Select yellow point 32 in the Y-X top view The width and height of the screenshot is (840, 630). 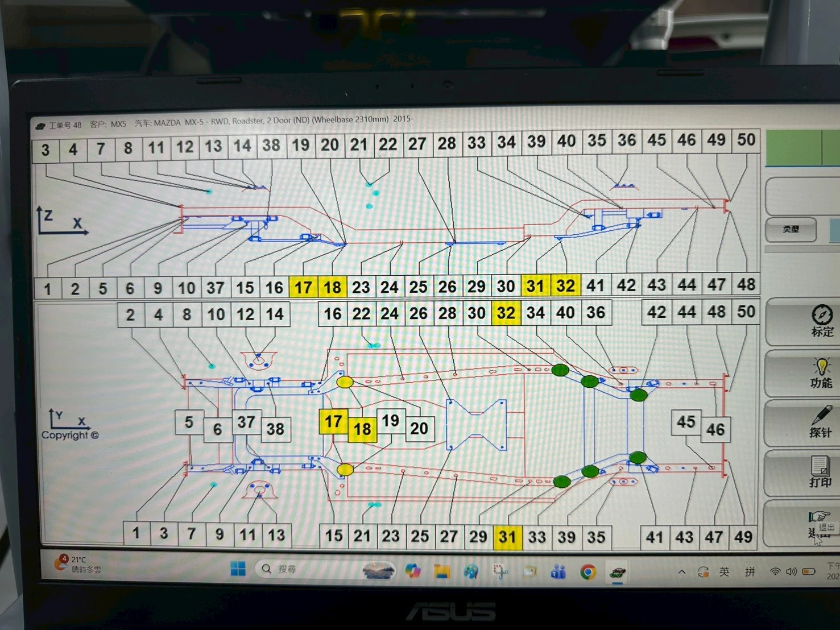coord(506,313)
